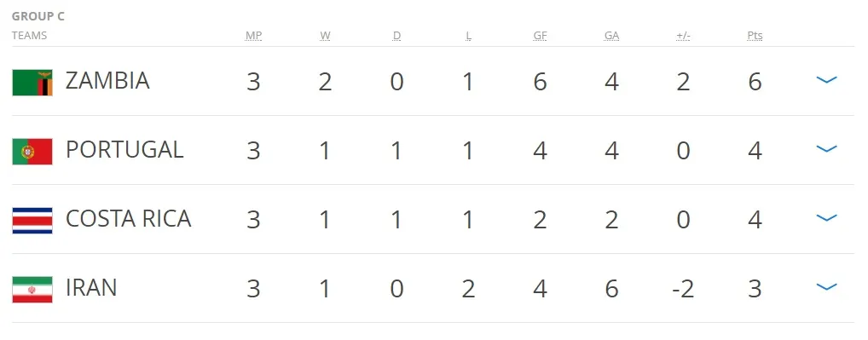Click the GF column header abbreviation
Screen dimensions: 868x340
[541, 36]
